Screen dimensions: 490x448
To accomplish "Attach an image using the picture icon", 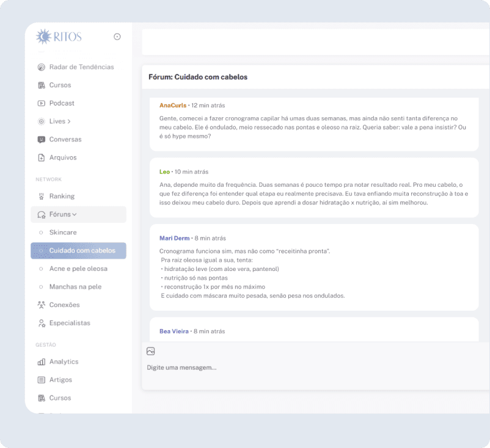I will (151, 351).
